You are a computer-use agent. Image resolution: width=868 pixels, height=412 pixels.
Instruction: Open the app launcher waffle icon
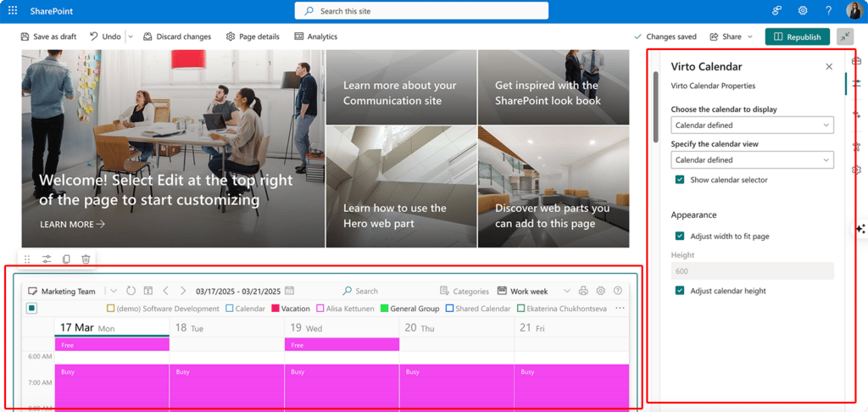click(12, 11)
